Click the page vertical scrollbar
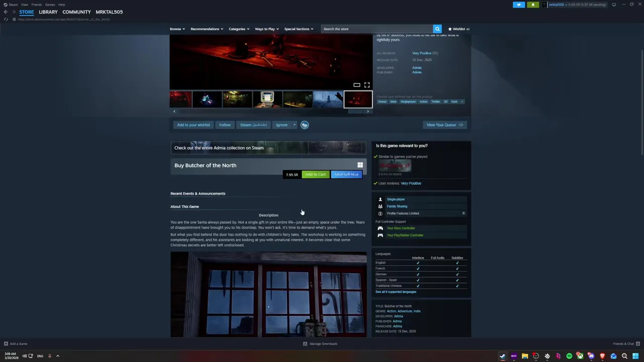 tap(642, 103)
